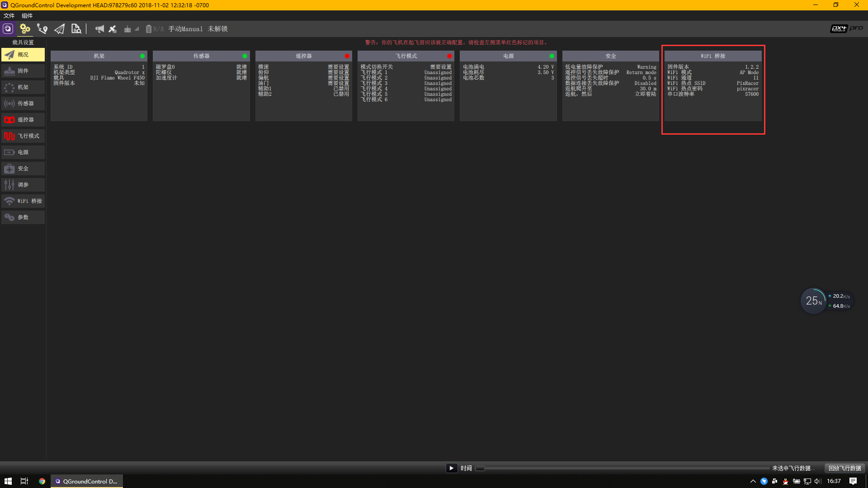
Task: Click QGroundControl taskbar button
Action: click(x=86, y=481)
